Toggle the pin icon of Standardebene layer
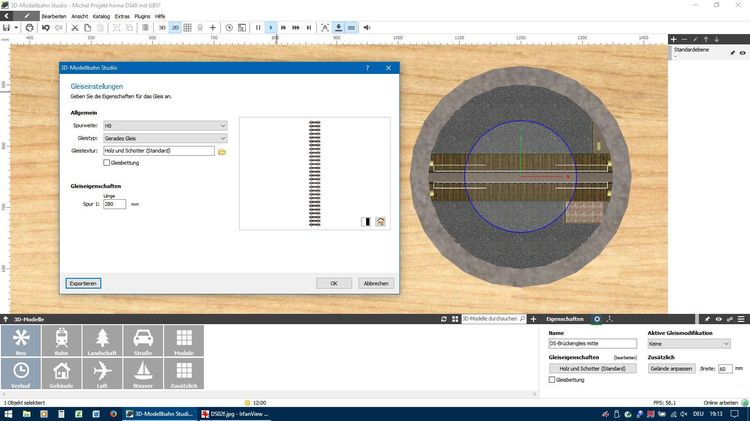Viewport: 750px width, 421px height. click(732, 53)
